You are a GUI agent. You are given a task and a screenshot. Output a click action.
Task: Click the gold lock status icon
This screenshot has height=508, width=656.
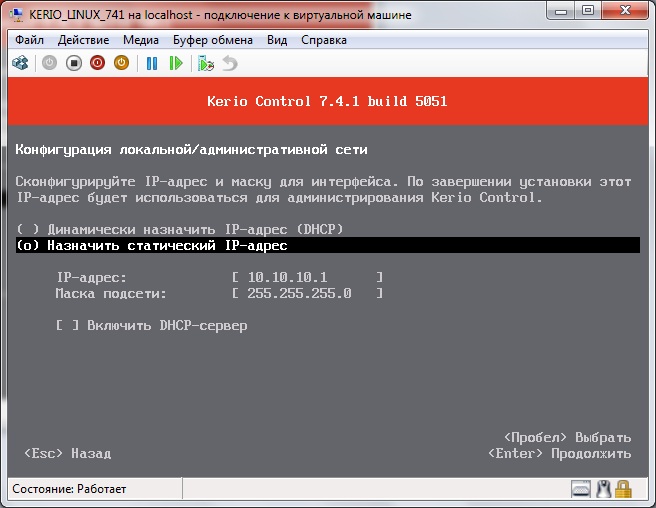tap(624, 489)
